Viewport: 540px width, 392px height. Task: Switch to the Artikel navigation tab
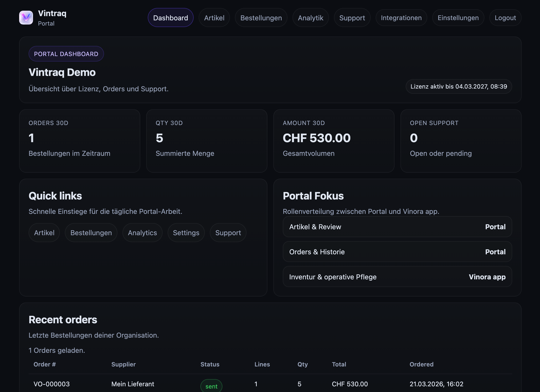[214, 18]
